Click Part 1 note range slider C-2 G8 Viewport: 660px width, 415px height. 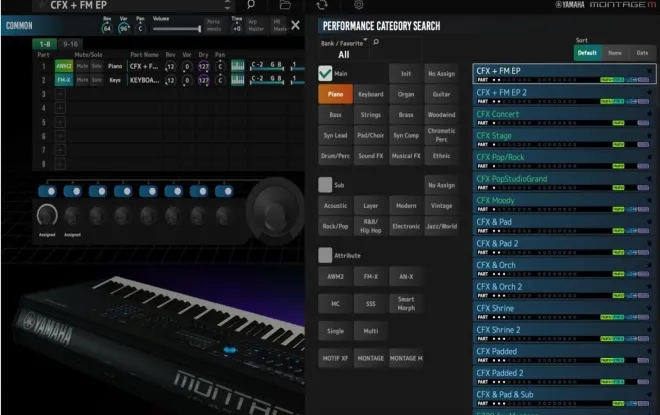(x=267, y=66)
